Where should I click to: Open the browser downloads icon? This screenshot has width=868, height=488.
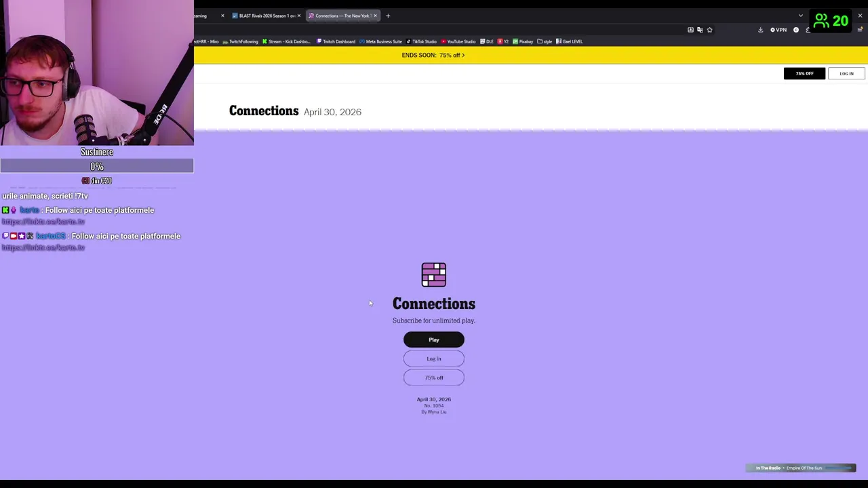[x=760, y=30]
